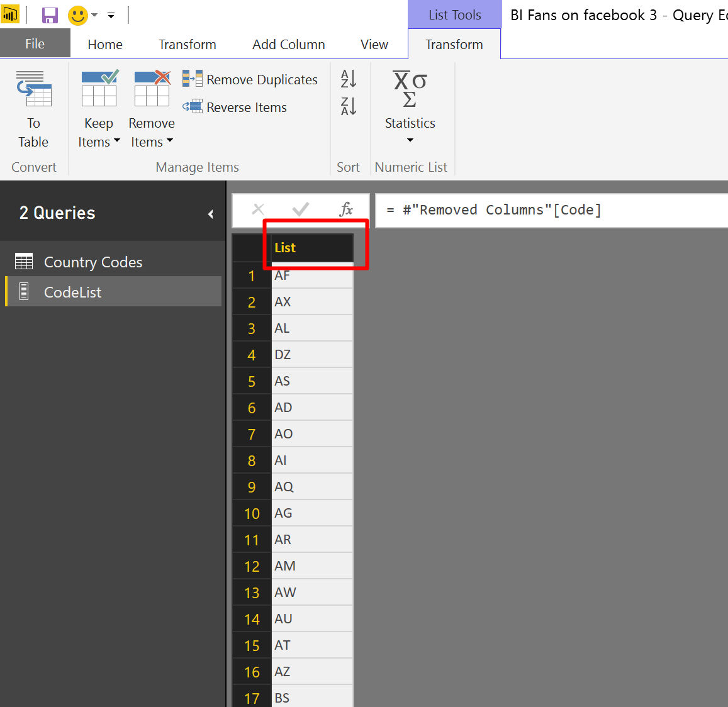The image size is (728, 707).
Task: Cancel formula edit with X icon
Action: (258, 209)
